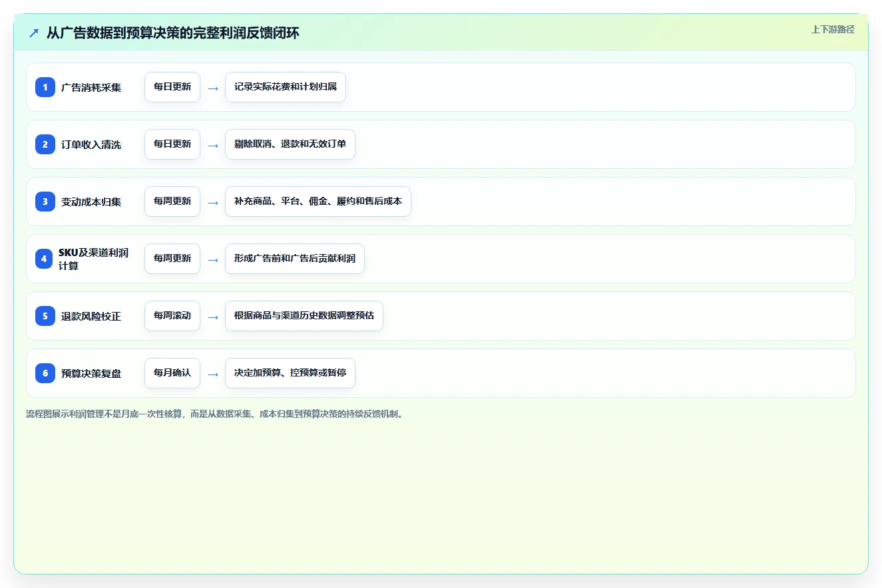Click the step 2 number badge
882x588 pixels.
pyautogui.click(x=45, y=144)
